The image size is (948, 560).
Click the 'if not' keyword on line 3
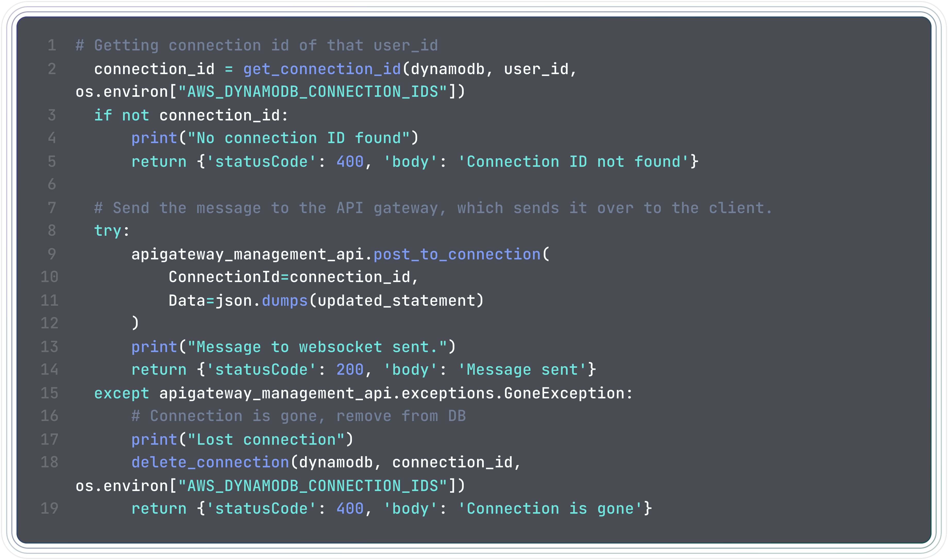122,115
